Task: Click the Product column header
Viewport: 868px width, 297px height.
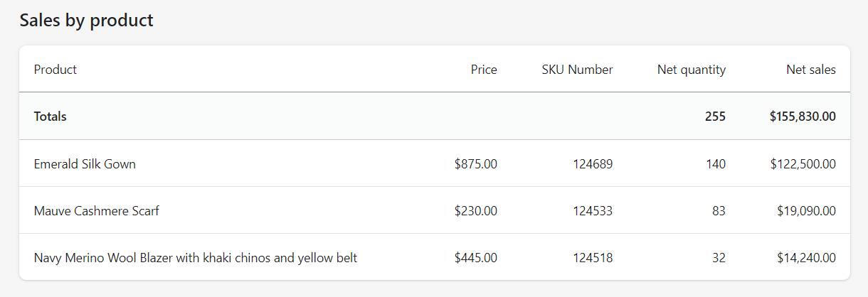Action: pyautogui.click(x=55, y=70)
